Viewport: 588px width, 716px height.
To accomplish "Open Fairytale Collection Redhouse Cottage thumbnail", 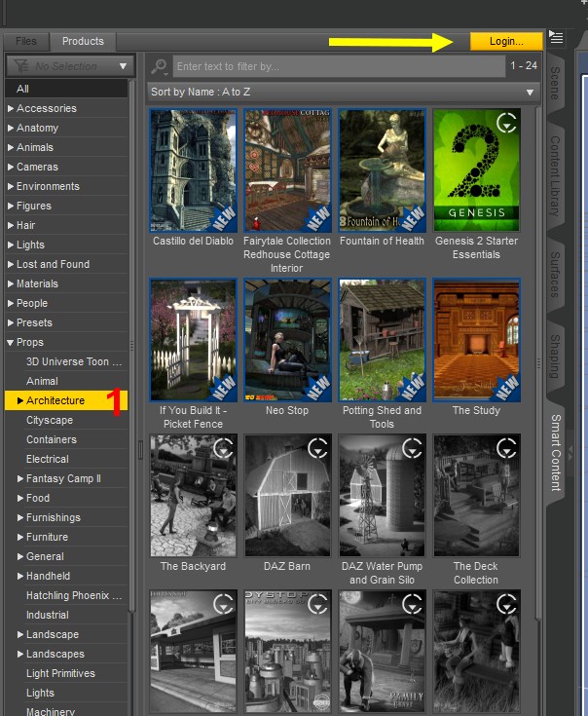I will [x=287, y=170].
